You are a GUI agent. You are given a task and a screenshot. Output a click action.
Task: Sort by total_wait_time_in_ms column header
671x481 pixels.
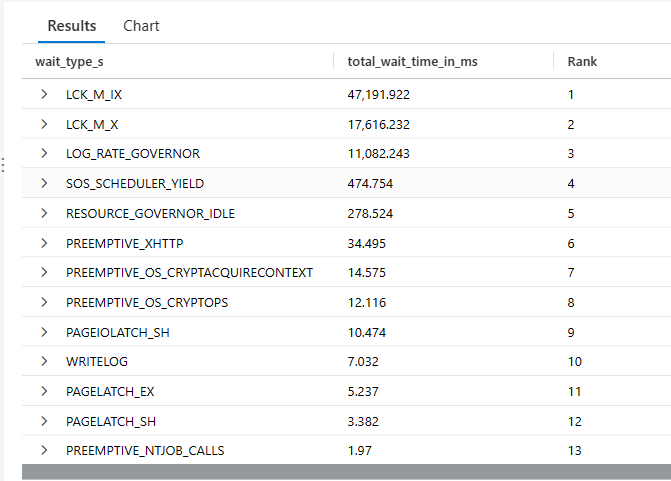(x=412, y=62)
